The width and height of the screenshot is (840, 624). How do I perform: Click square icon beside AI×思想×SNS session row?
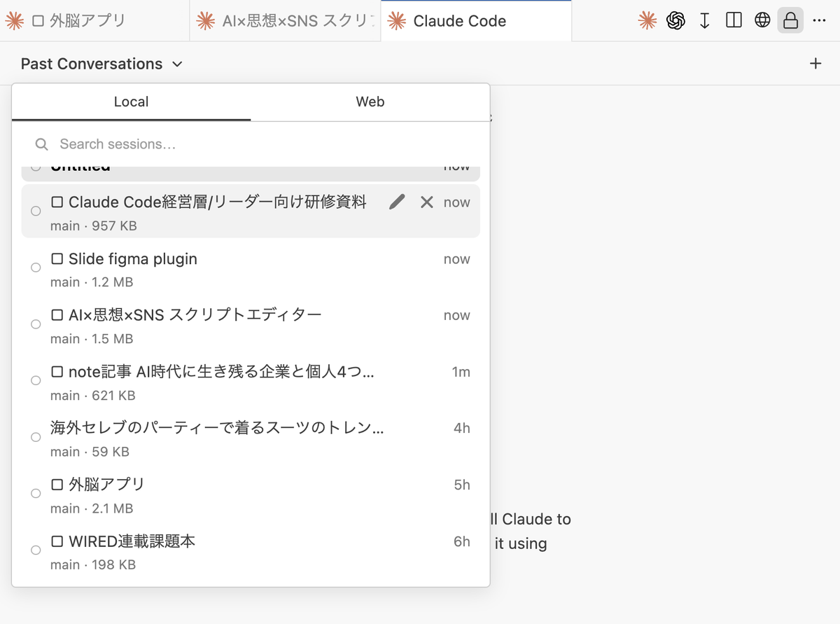tap(57, 315)
